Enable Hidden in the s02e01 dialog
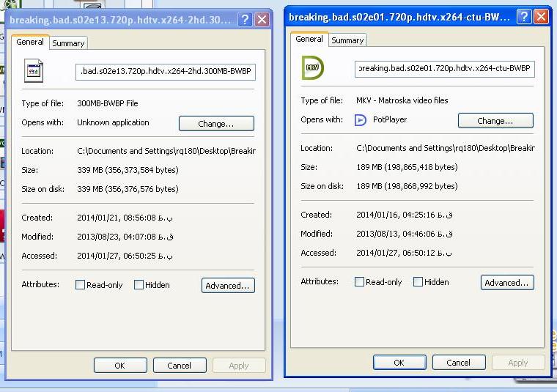Screen dimensions: 557x392 418,282
